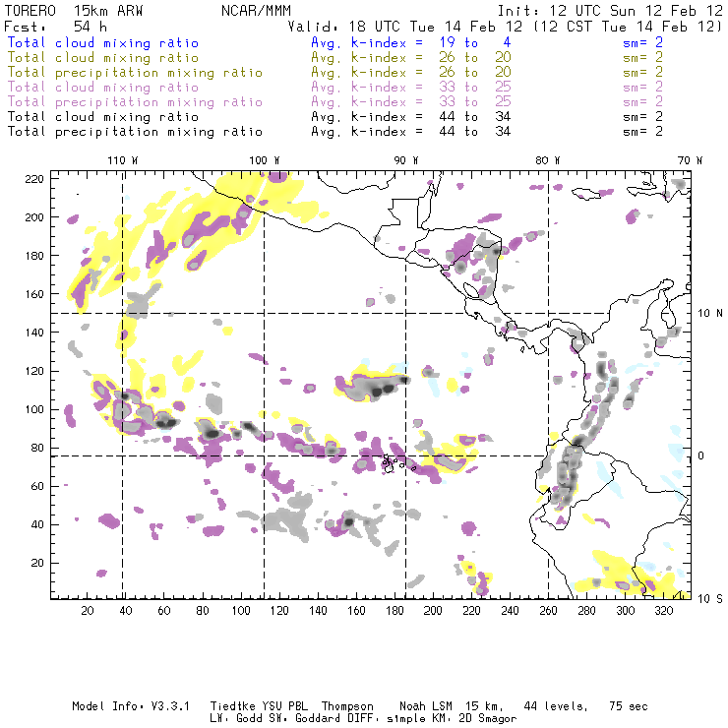The height and width of the screenshot is (728, 728).
Task: Select the 'Tiedtke' scheme label
Action: click(x=232, y=706)
